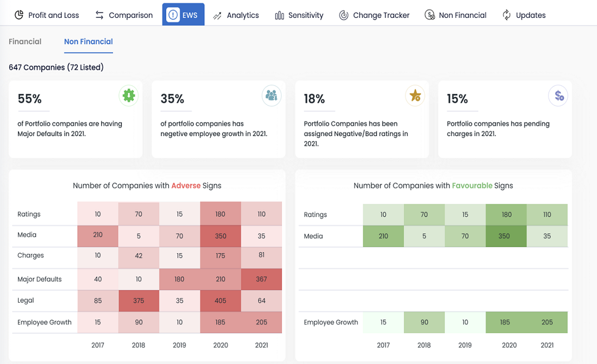The height and width of the screenshot is (364, 597).
Task: Click the gold star icon on the ratings card
Action: coord(415,96)
